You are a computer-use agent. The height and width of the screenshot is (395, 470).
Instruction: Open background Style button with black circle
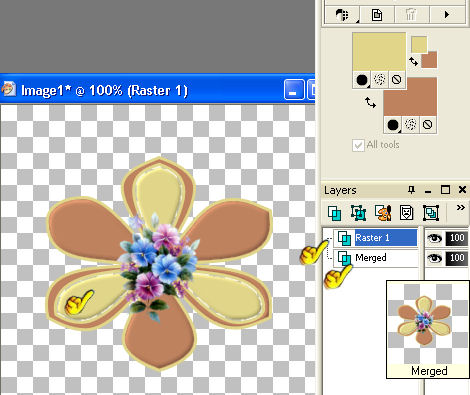[x=393, y=125]
